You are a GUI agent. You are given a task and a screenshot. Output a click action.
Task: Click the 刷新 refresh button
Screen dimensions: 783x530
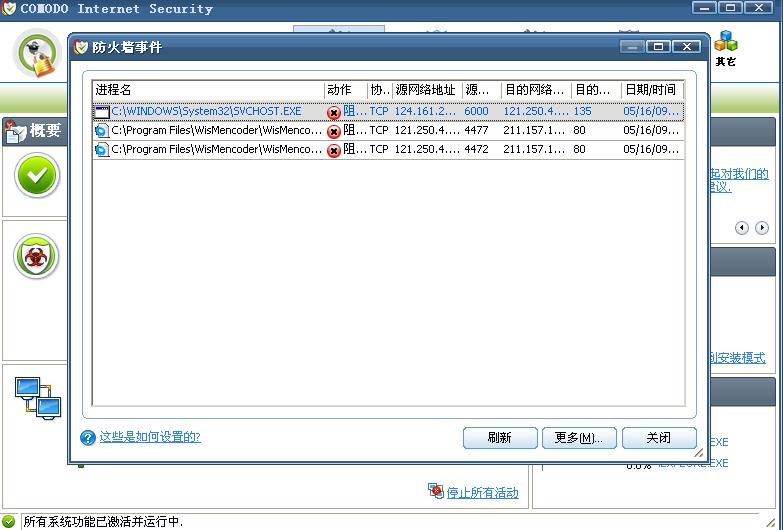500,438
